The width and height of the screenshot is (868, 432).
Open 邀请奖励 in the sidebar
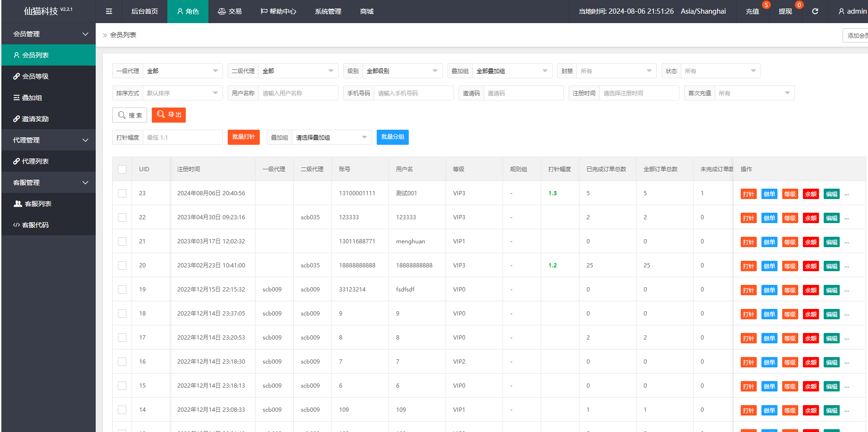tap(49, 119)
